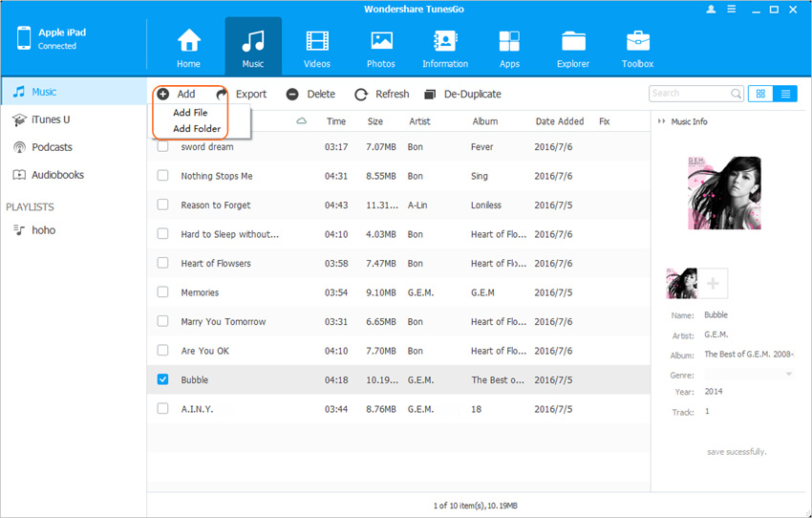This screenshot has height=518, width=812.
Task: Open the Information contacts icon
Action: point(445,42)
